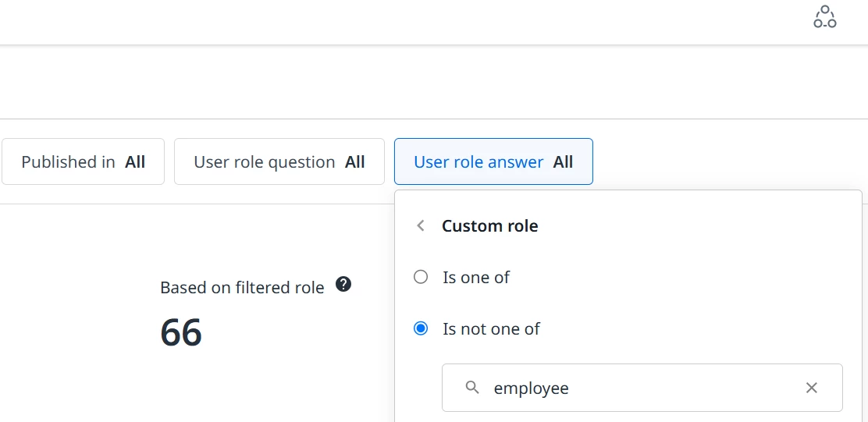This screenshot has width=868, height=422.
Task: Open the User role question filter
Action: (x=279, y=161)
